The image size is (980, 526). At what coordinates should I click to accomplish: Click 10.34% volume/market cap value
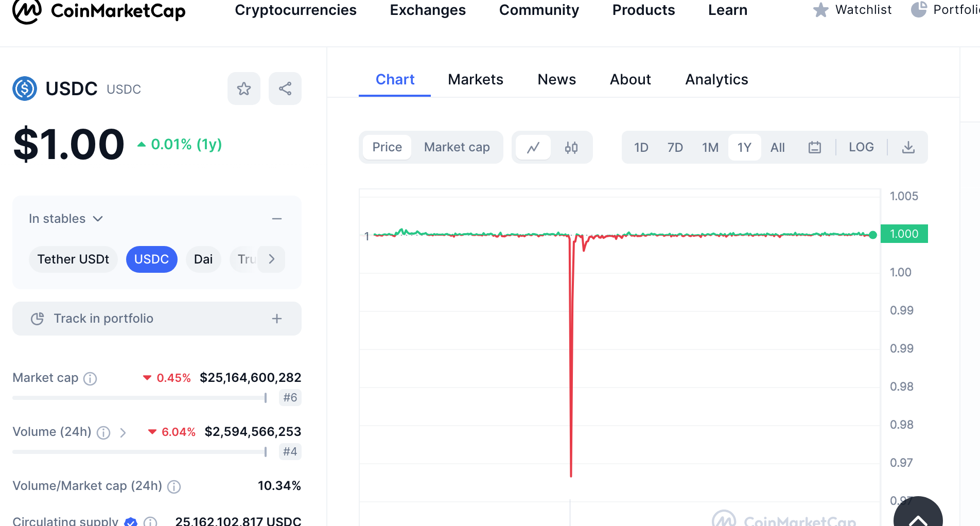(x=279, y=486)
